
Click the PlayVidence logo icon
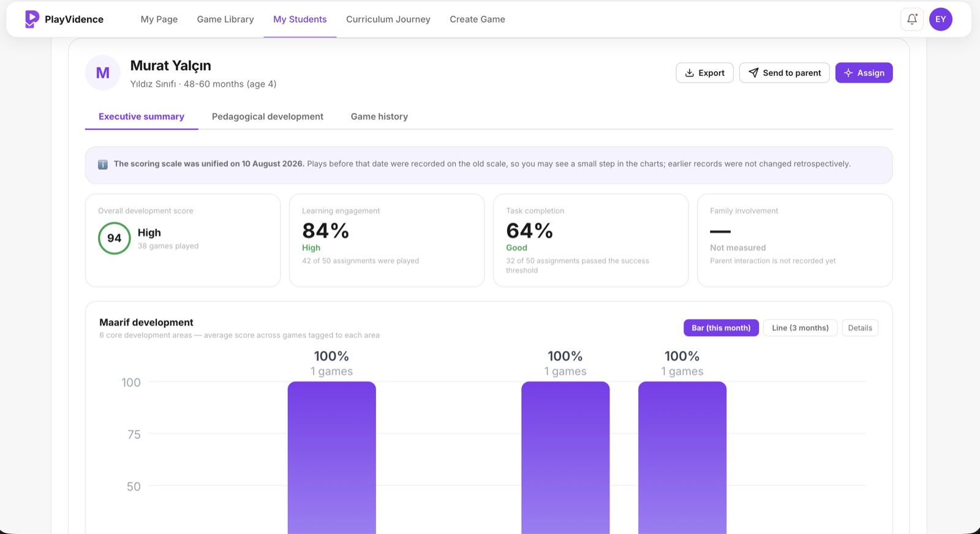(x=32, y=19)
